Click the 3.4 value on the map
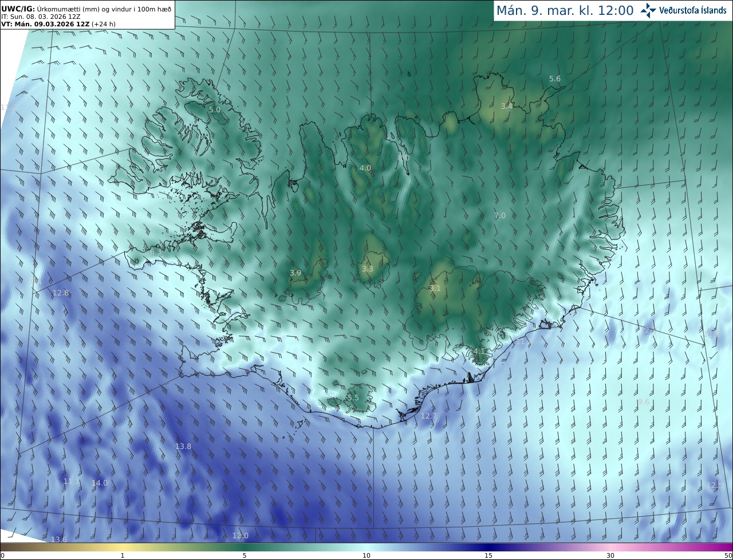The image size is (733, 560). pyautogui.click(x=507, y=107)
